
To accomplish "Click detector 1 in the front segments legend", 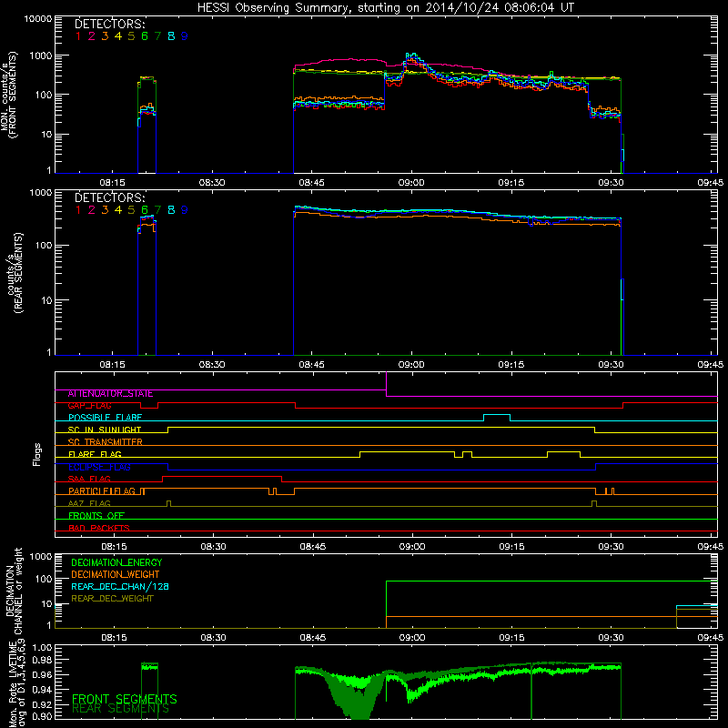I will tap(78, 35).
